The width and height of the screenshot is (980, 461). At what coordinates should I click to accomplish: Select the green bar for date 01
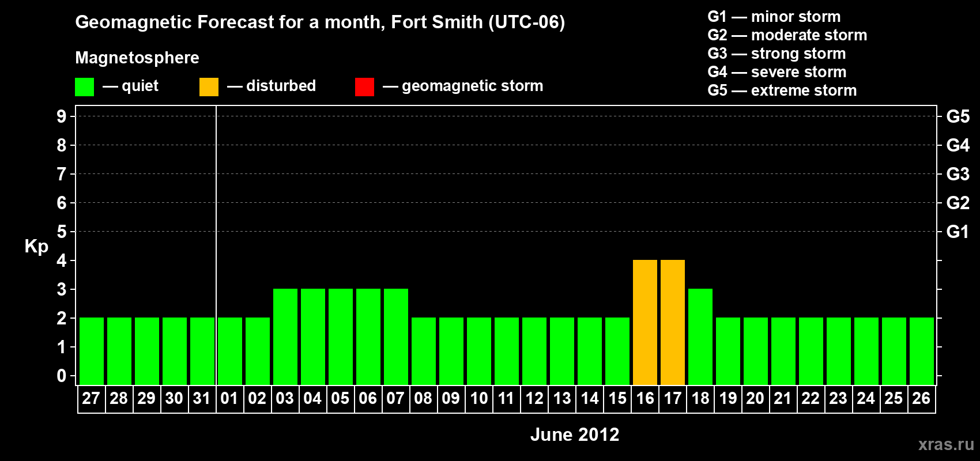click(230, 351)
